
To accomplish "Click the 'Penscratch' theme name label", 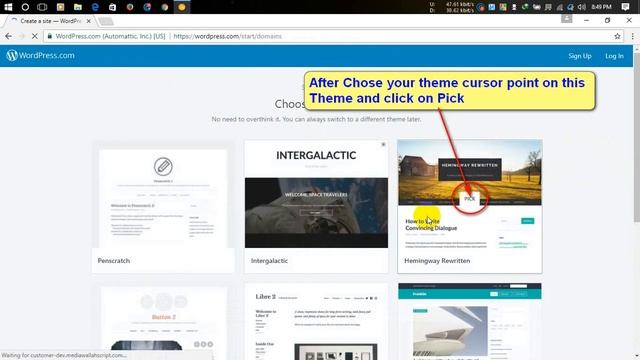I will (113, 261).
